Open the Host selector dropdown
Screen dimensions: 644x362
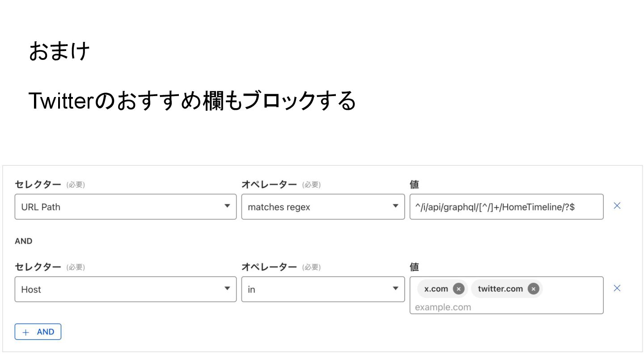click(x=126, y=289)
